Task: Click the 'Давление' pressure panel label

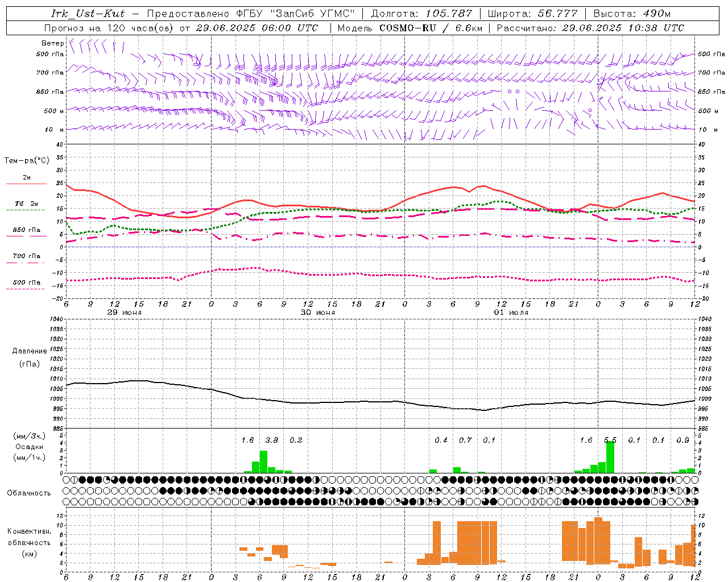Action: [x=30, y=351]
